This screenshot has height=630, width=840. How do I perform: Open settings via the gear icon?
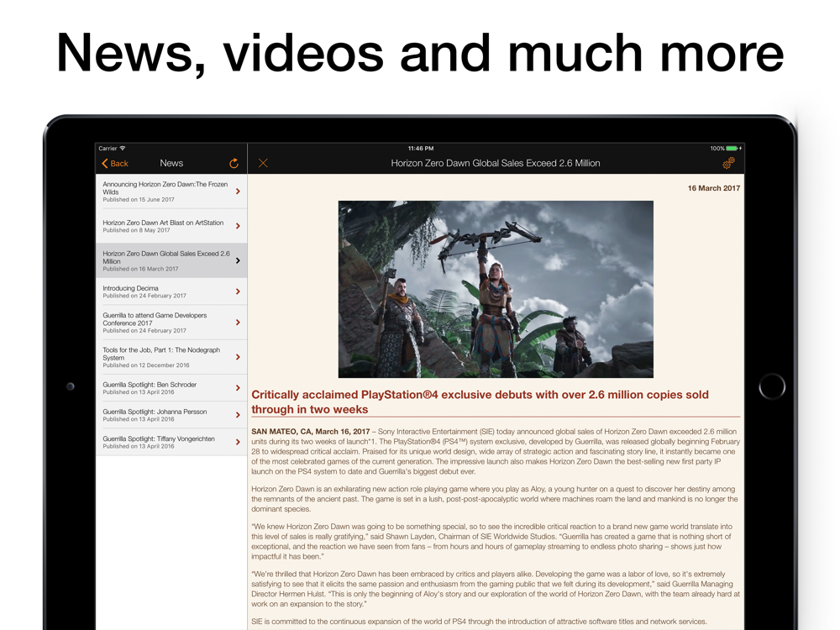point(728,163)
